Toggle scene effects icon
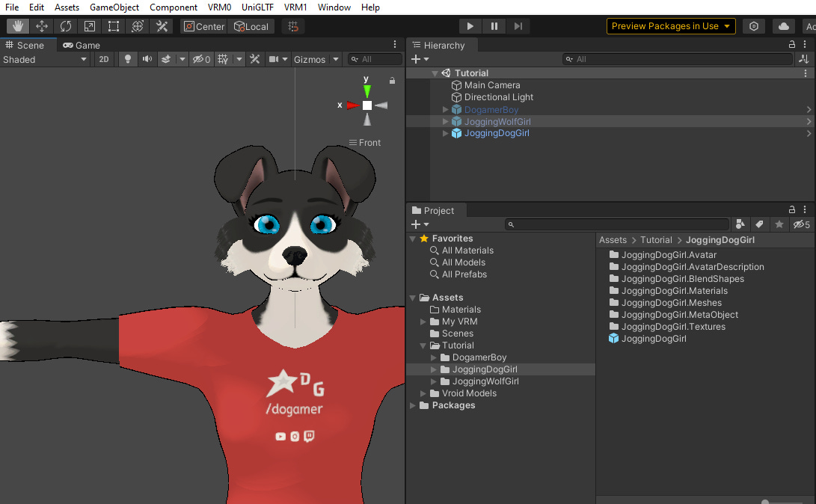 [x=166, y=59]
